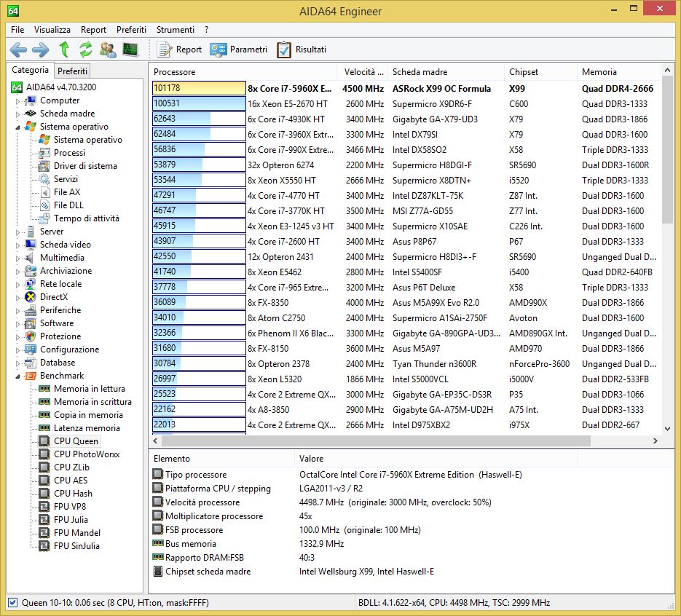The width and height of the screenshot is (681, 616).
Task: Collapse the Benchmark tree node
Action: [18, 376]
